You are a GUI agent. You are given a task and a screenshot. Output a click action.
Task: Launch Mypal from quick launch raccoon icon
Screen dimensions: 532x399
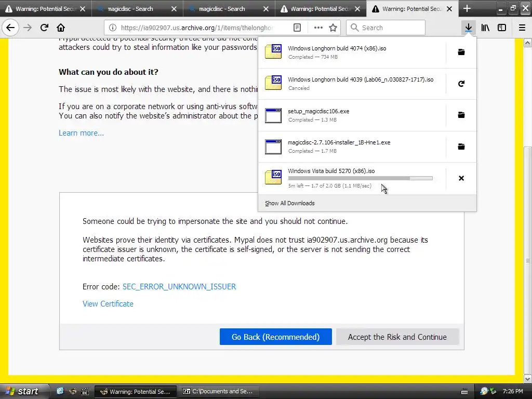pyautogui.click(x=73, y=391)
